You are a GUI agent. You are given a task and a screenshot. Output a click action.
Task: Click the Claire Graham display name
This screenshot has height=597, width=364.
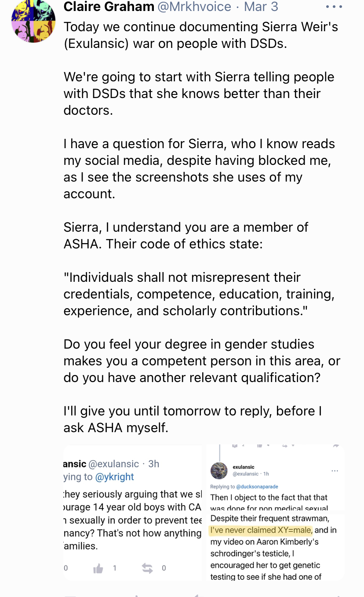click(x=109, y=7)
